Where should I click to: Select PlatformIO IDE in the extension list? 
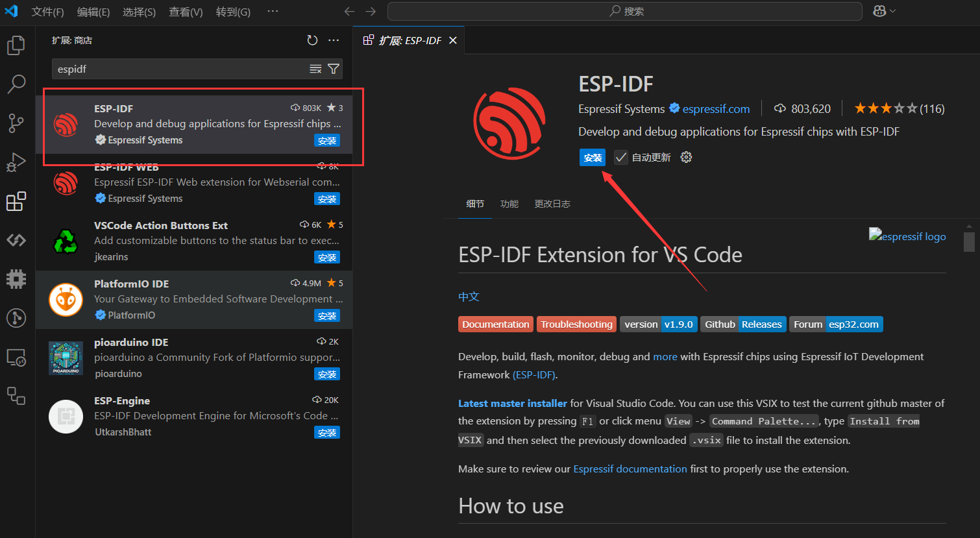coord(195,299)
